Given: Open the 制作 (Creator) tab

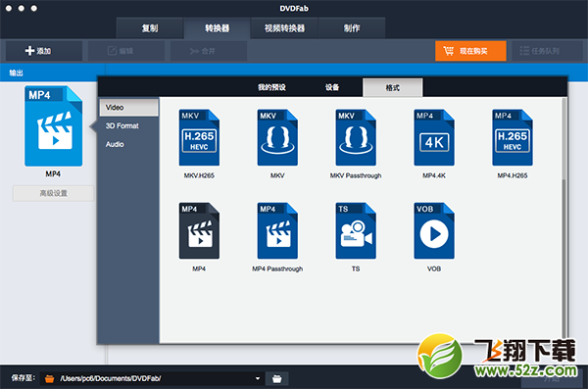Looking at the screenshot, I should pos(352,28).
